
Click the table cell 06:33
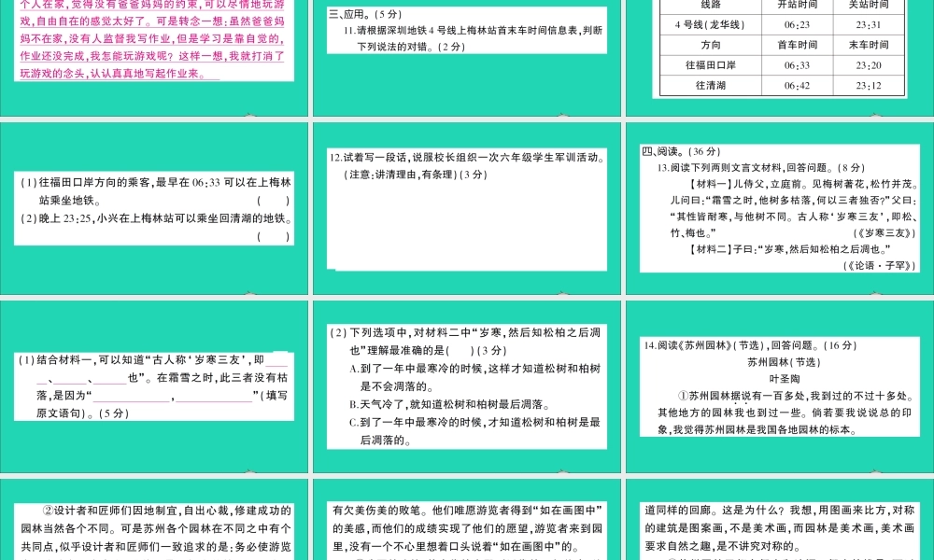coord(797,65)
